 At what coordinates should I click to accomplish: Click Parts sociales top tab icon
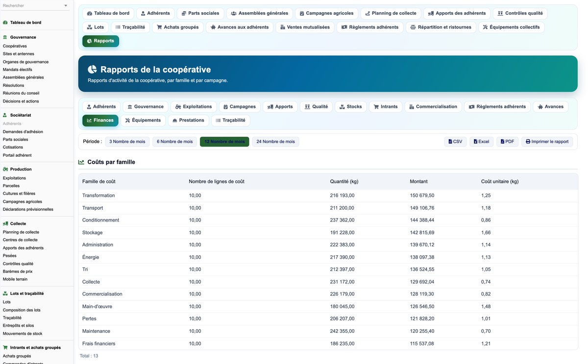click(184, 13)
